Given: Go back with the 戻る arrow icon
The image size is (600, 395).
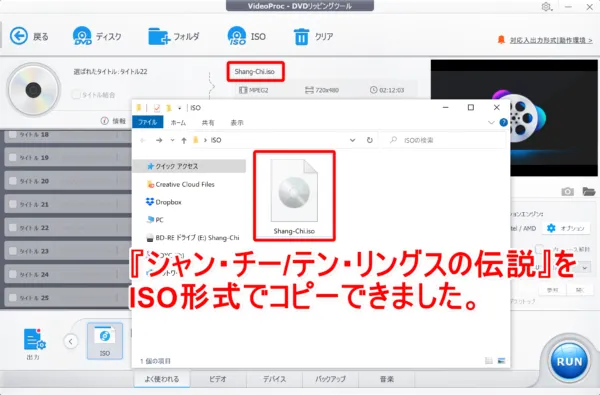Looking at the screenshot, I should [19, 36].
